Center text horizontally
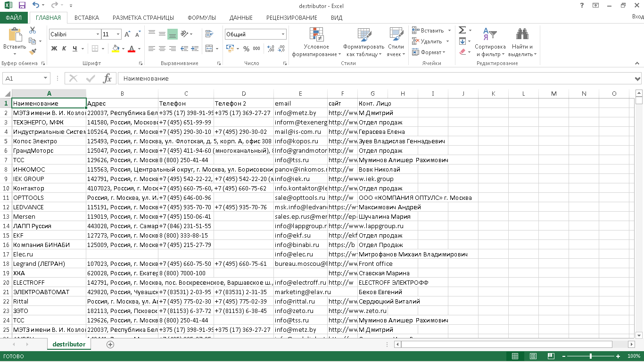Viewport: 644px width, 362px height. (162, 49)
